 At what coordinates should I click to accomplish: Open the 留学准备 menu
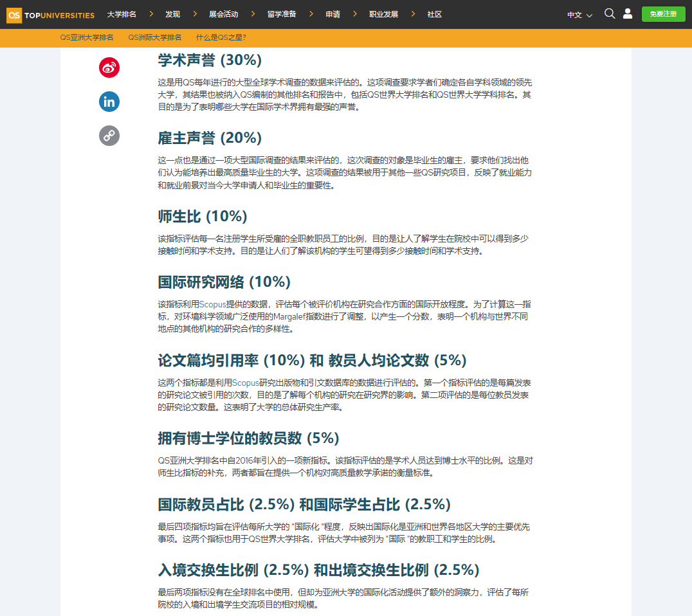point(282,15)
